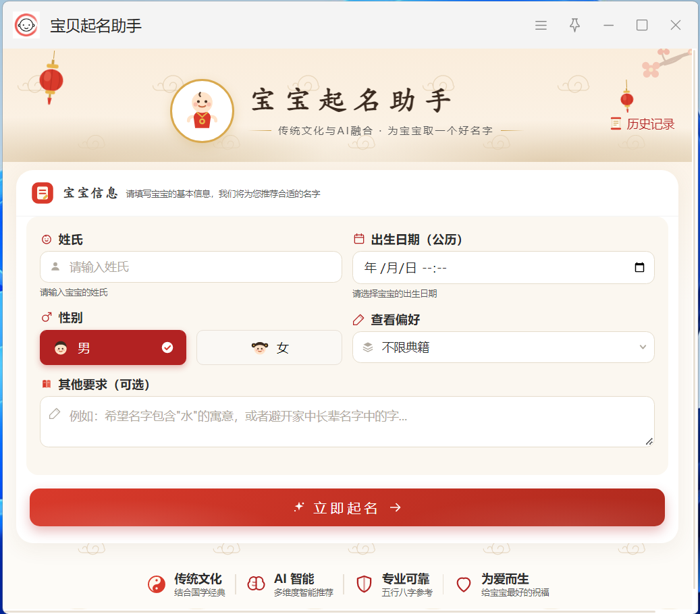Click hint text 请选择宝宝的出生日期

coord(395,294)
